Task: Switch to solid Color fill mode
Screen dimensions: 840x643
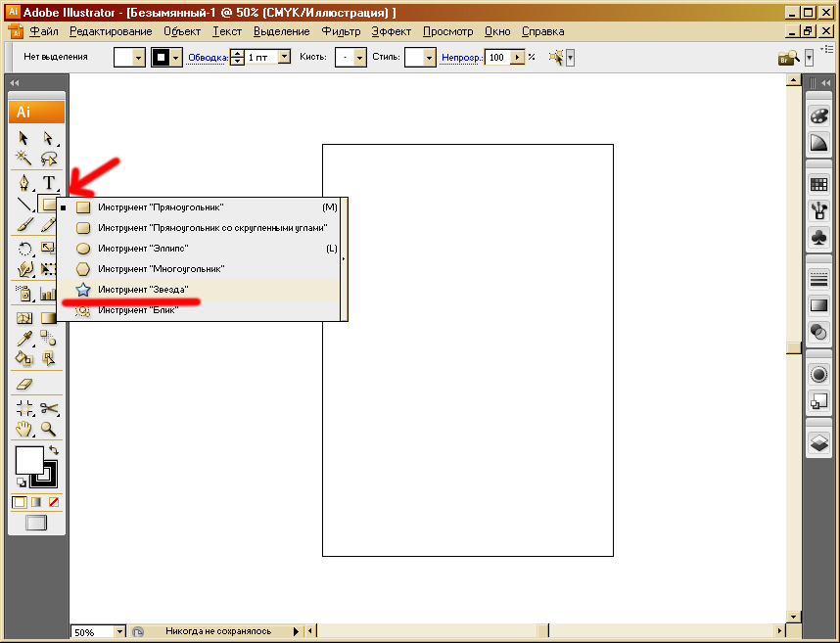Action: (20, 502)
